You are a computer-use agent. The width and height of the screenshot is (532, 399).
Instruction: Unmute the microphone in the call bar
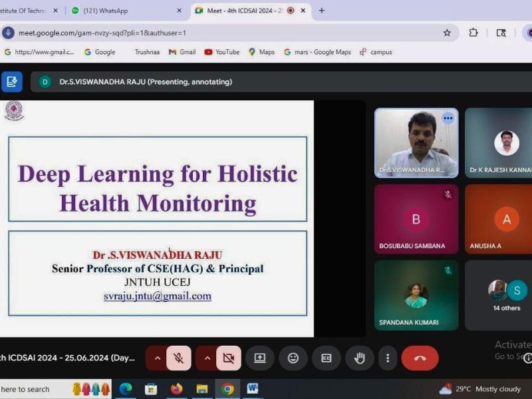(x=178, y=358)
